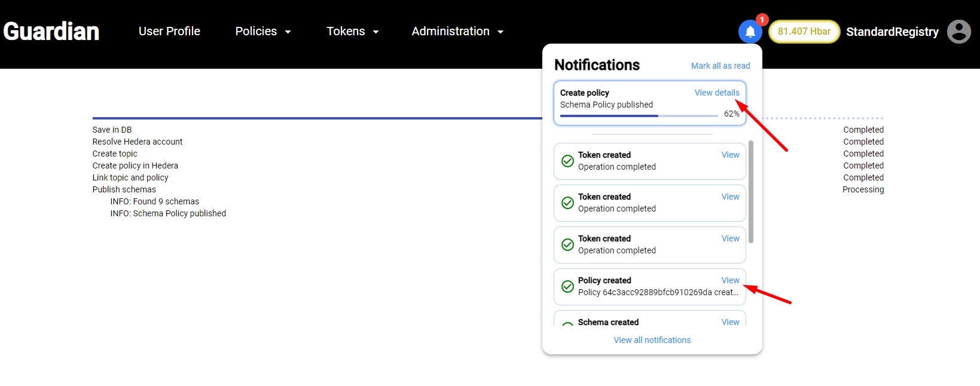View the first Token created notification
This screenshot has height=386, width=980.
pyautogui.click(x=730, y=155)
